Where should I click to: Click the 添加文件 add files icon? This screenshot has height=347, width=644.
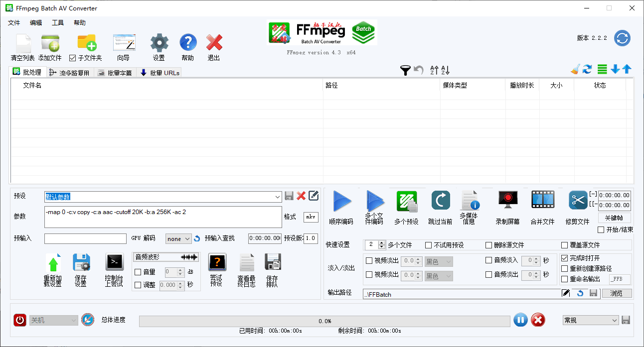click(50, 43)
